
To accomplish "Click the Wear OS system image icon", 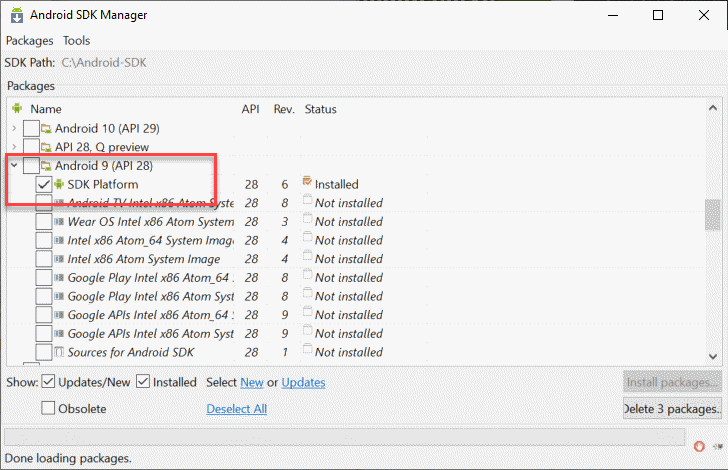I will [59, 222].
